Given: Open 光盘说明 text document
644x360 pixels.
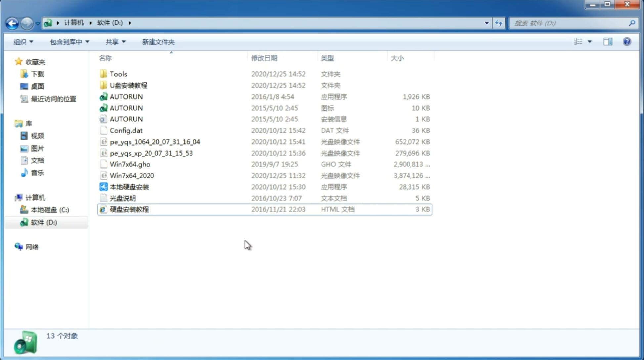Looking at the screenshot, I should 122,198.
